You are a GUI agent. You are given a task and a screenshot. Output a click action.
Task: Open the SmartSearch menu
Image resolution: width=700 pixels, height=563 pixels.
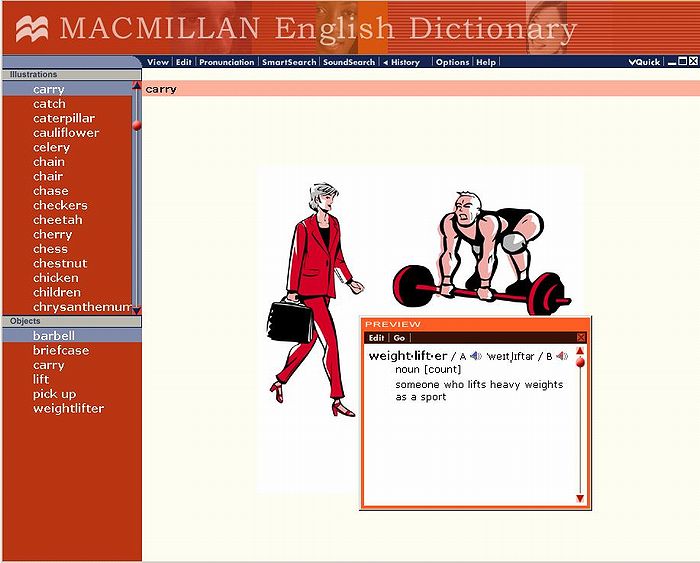(288, 62)
